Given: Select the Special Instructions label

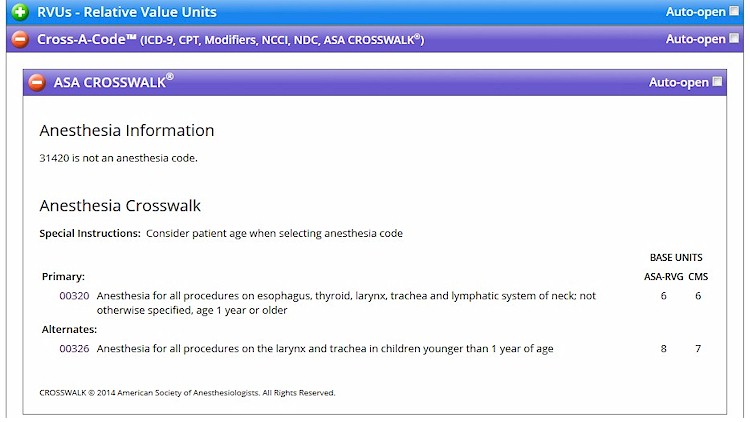Looking at the screenshot, I should (90, 233).
